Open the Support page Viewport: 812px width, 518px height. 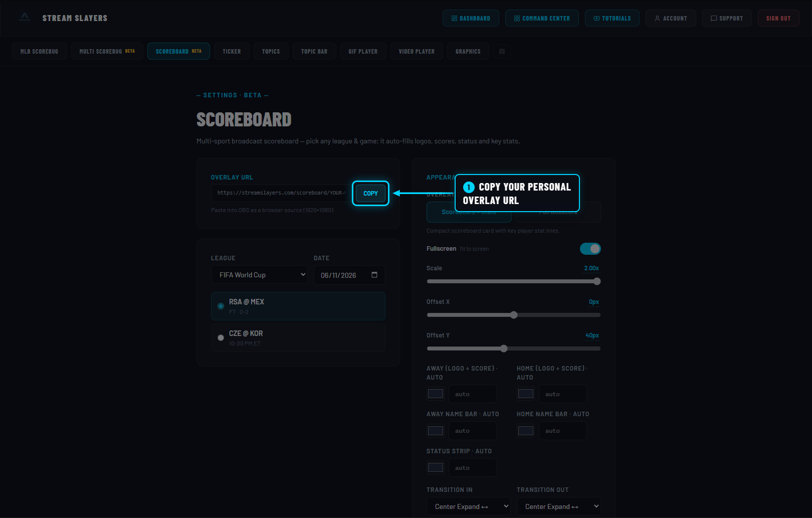point(727,18)
